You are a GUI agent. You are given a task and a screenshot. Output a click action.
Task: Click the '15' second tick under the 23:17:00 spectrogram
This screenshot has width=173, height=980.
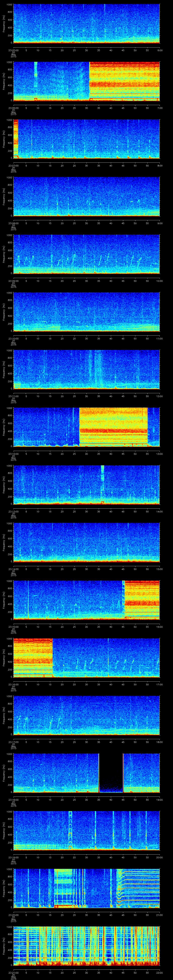50,742
